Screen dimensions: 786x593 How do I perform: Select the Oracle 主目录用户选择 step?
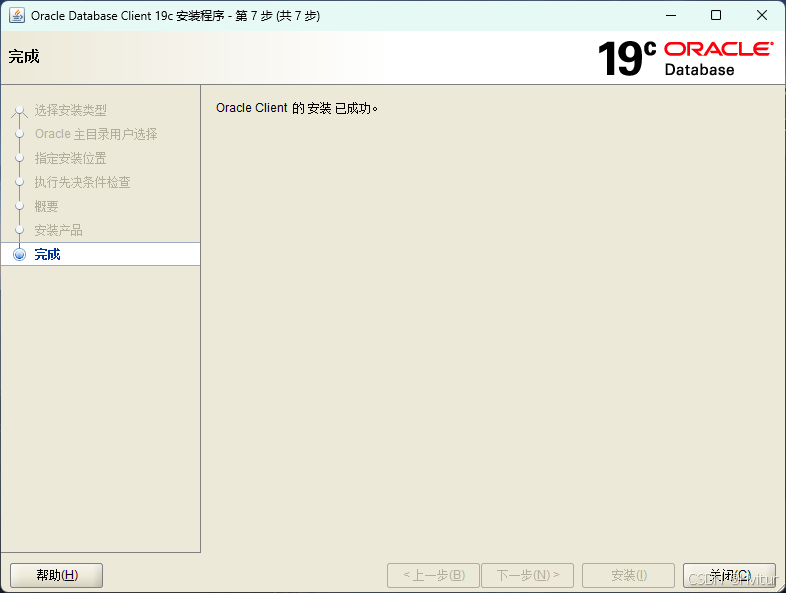click(x=96, y=134)
